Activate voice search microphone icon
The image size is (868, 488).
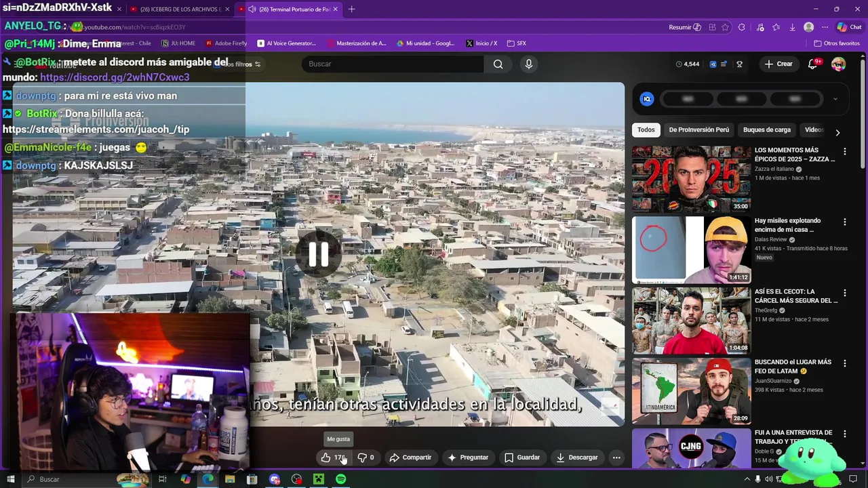click(x=529, y=64)
